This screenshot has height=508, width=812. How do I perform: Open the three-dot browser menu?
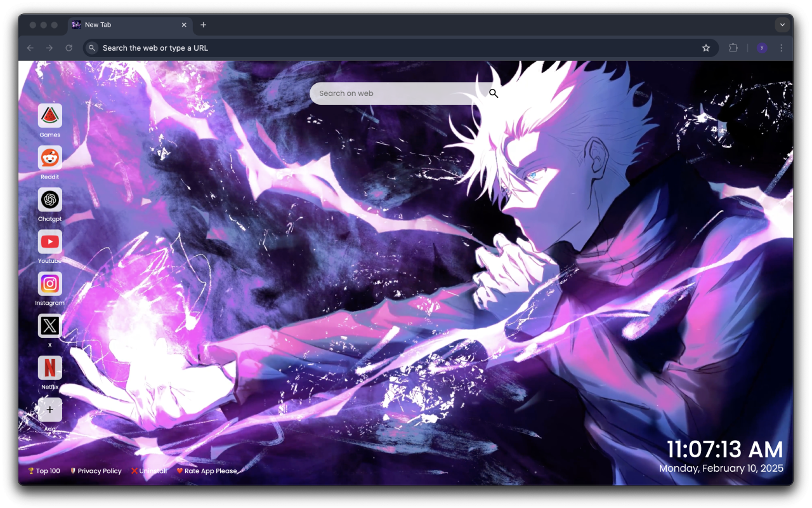[x=781, y=48]
